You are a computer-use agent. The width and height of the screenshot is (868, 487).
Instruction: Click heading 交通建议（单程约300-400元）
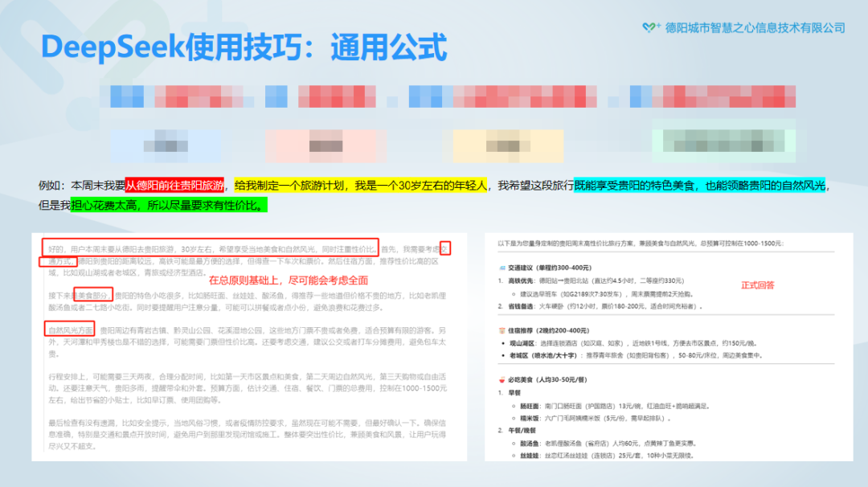tap(550, 268)
